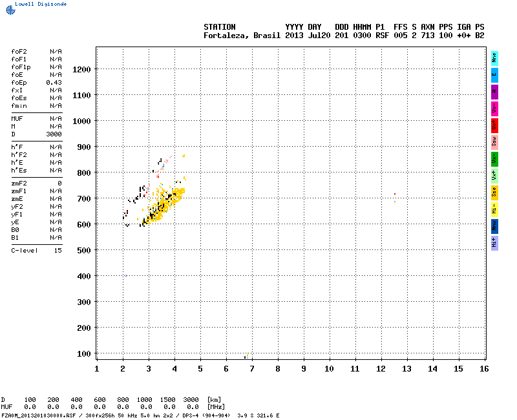
Task: Click the FFS value 005
Action: coord(400,36)
